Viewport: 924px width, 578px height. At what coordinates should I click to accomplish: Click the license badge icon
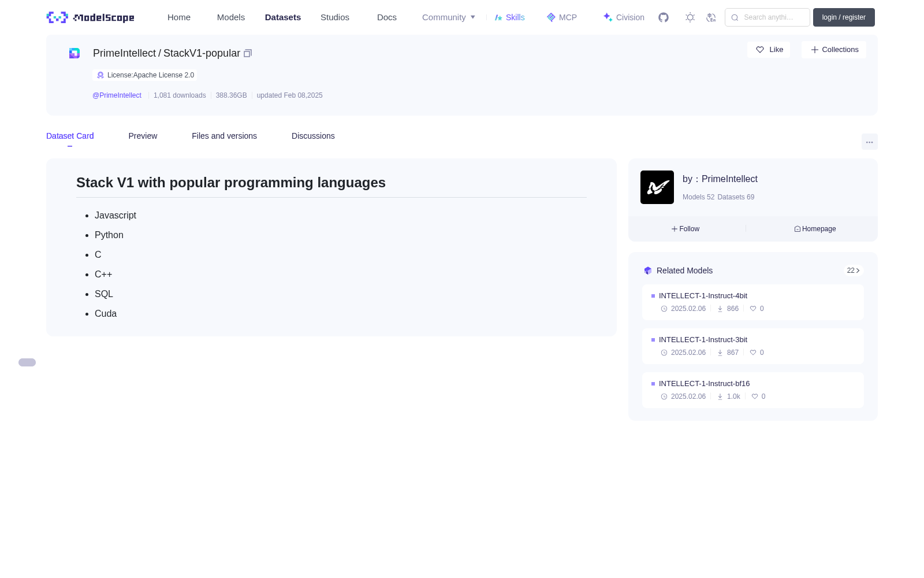[x=100, y=75]
